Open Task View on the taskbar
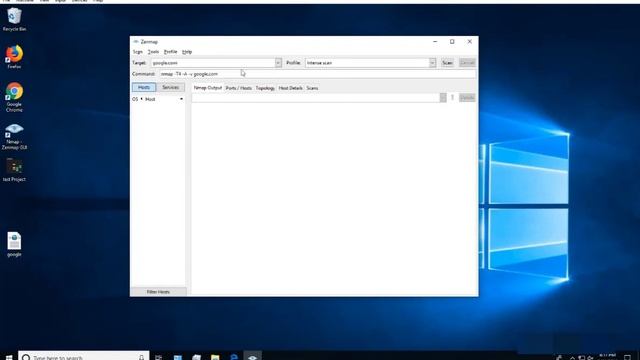This screenshot has width=640, height=360. [x=158, y=357]
